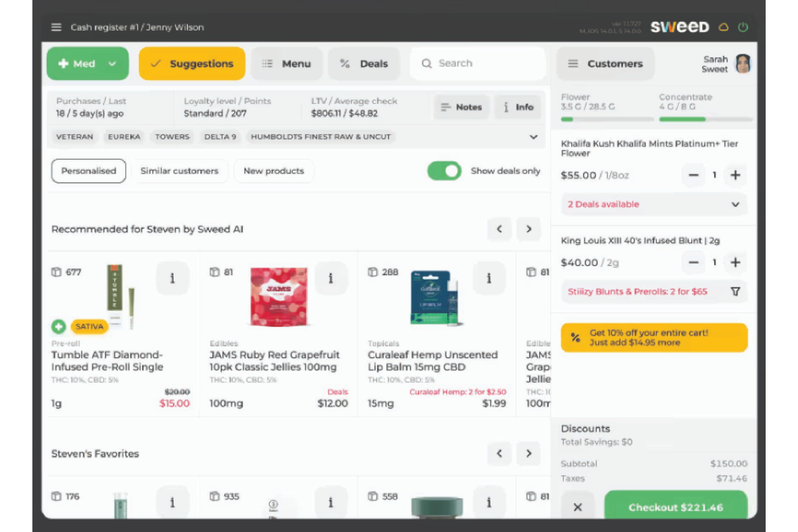Click the stock icon next to 288
The image size is (798, 532).
click(373, 272)
